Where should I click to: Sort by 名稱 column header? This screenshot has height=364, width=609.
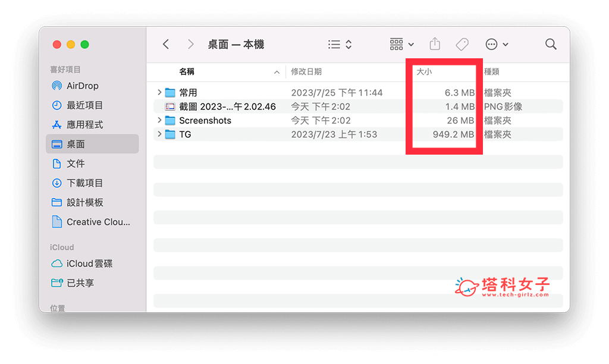(x=186, y=71)
